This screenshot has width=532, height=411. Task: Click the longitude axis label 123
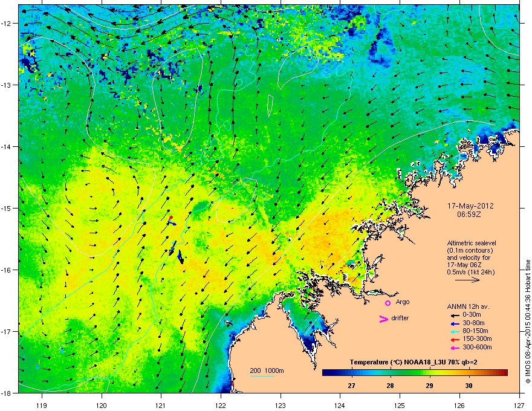coord(281,405)
